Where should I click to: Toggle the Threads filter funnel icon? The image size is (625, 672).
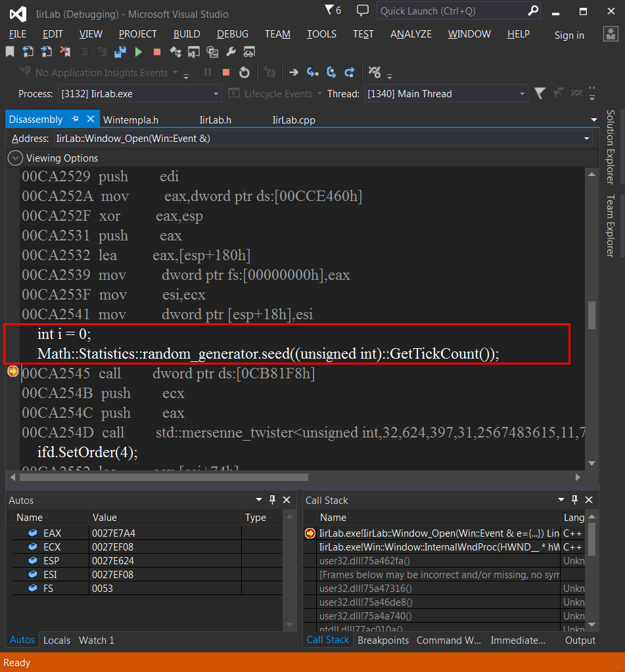coord(540,93)
